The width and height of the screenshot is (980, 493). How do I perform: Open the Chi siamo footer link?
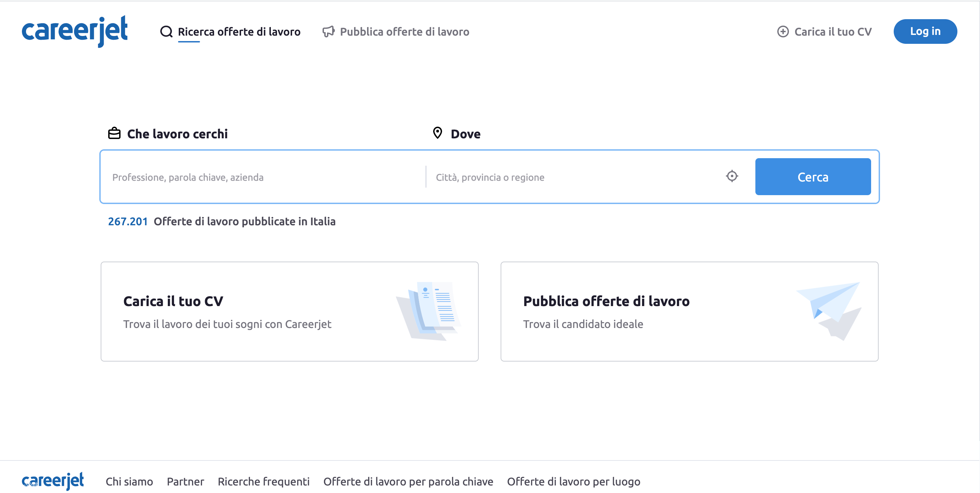tap(129, 482)
